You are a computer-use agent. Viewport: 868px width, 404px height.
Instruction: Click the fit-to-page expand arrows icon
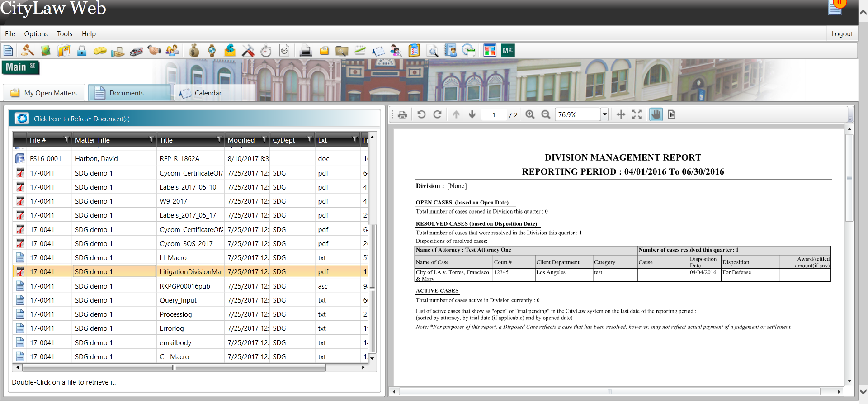637,114
